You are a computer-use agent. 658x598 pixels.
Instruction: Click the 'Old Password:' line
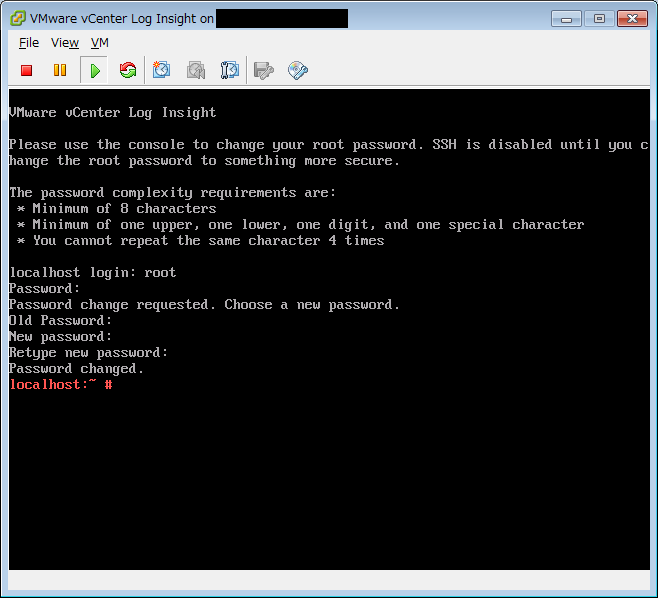(x=60, y=321)
